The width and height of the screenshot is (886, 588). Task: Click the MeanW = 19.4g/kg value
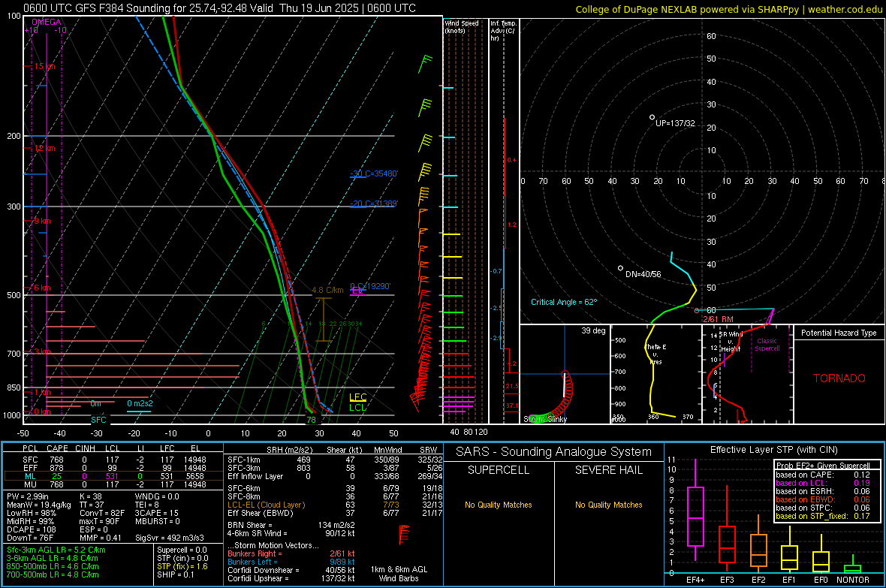click(39, 505)
